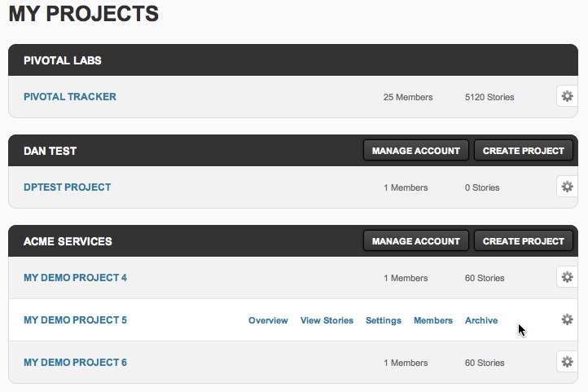Open gear menu for DPTest Project
The height and width of the screenshot is (392, 588).
[x=567, y=187]
